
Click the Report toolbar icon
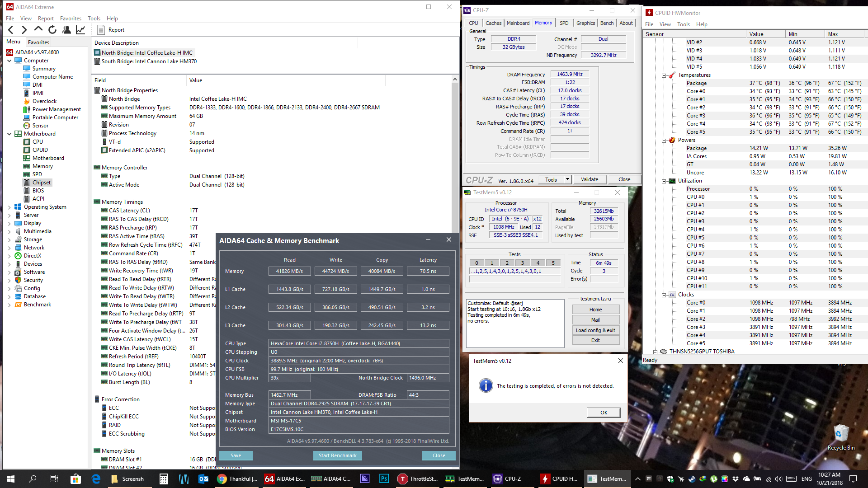(101, 30)
